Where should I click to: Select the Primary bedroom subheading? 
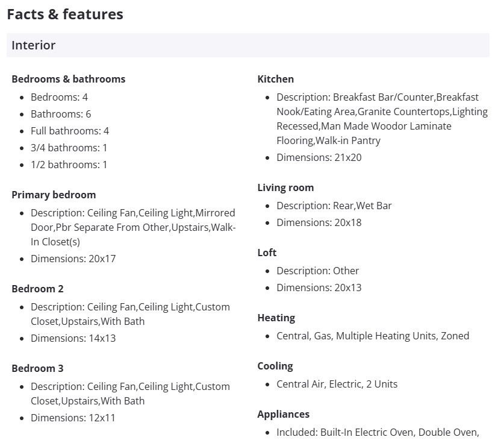pyautogui.click(x=54, y=195)
